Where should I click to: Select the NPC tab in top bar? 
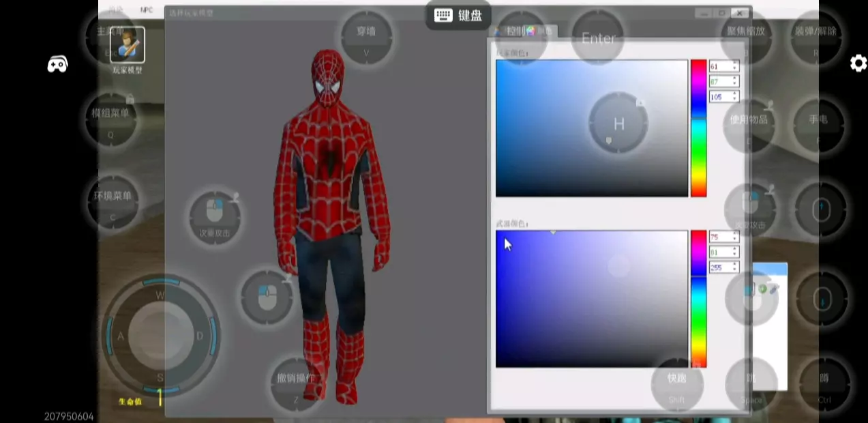[x=147, y=10]
